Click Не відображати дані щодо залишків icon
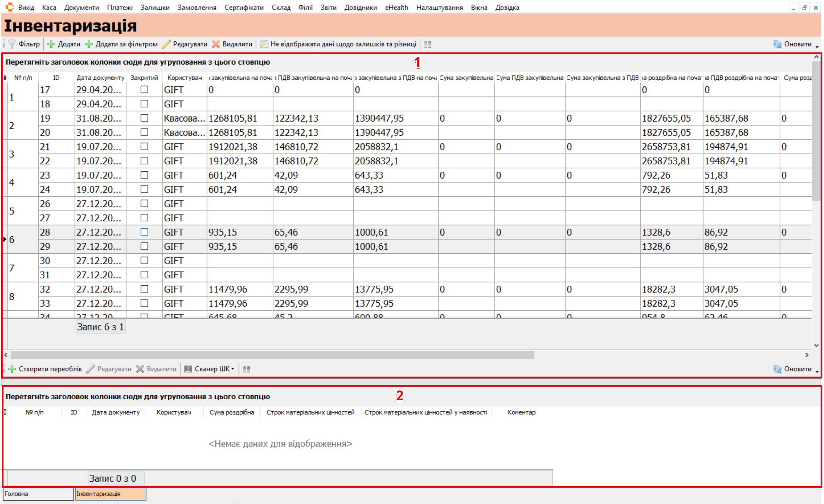824x504 pixels. pyautogui.click(x=264, y=44)
